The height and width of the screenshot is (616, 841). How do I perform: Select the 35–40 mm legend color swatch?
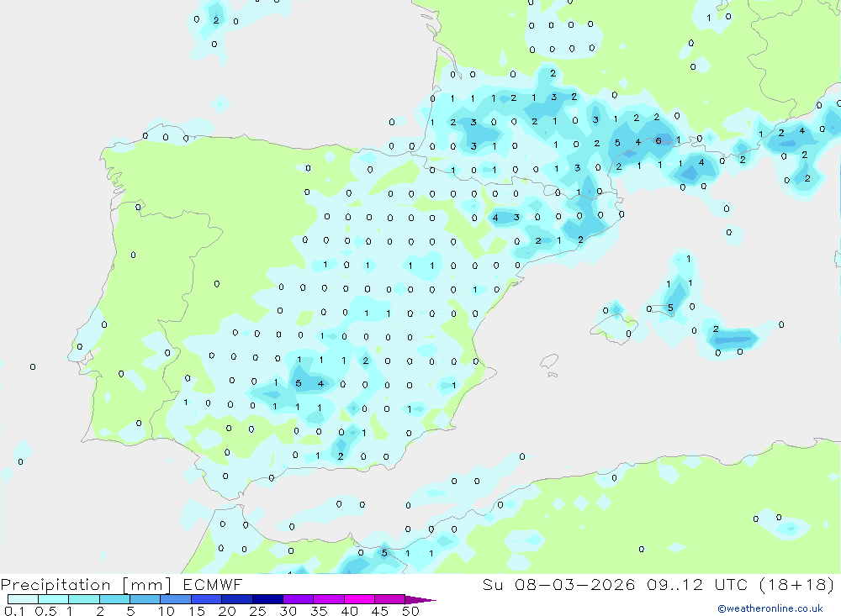click(329, 599)
